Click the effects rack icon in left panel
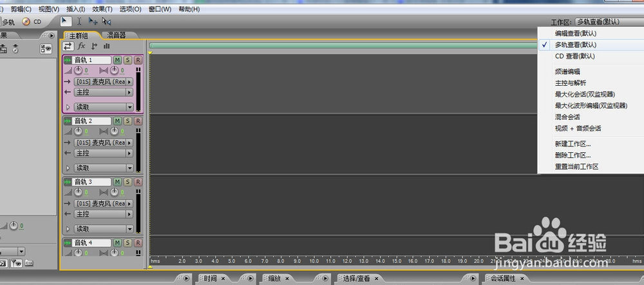 click(3, 49)
